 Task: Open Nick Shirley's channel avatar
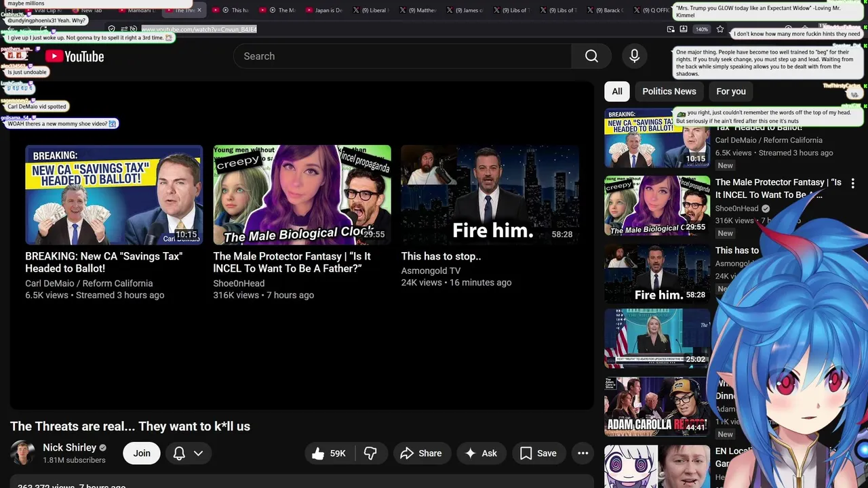click(22, 453)
